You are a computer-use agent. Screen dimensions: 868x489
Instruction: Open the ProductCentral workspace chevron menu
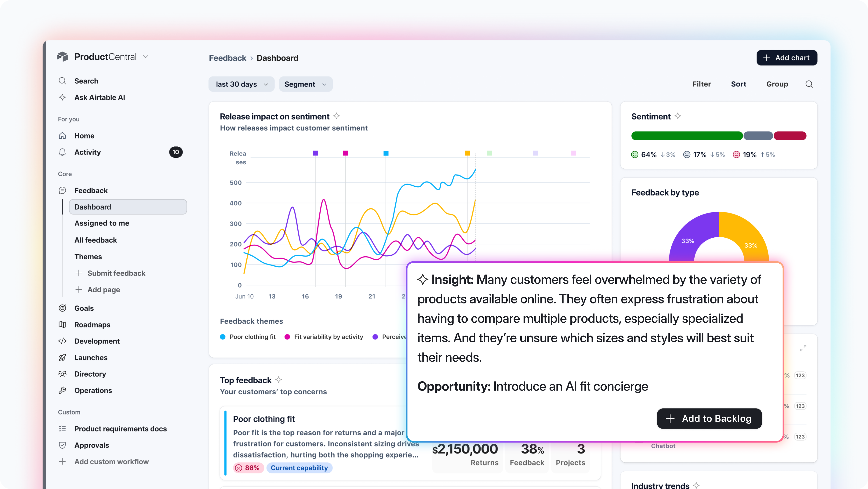click(146, 57)
